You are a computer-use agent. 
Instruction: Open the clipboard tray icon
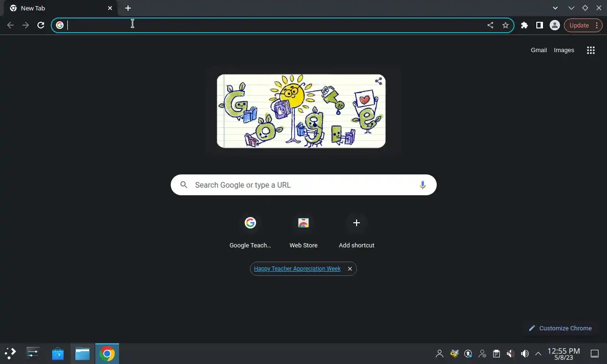click(497, 354)
